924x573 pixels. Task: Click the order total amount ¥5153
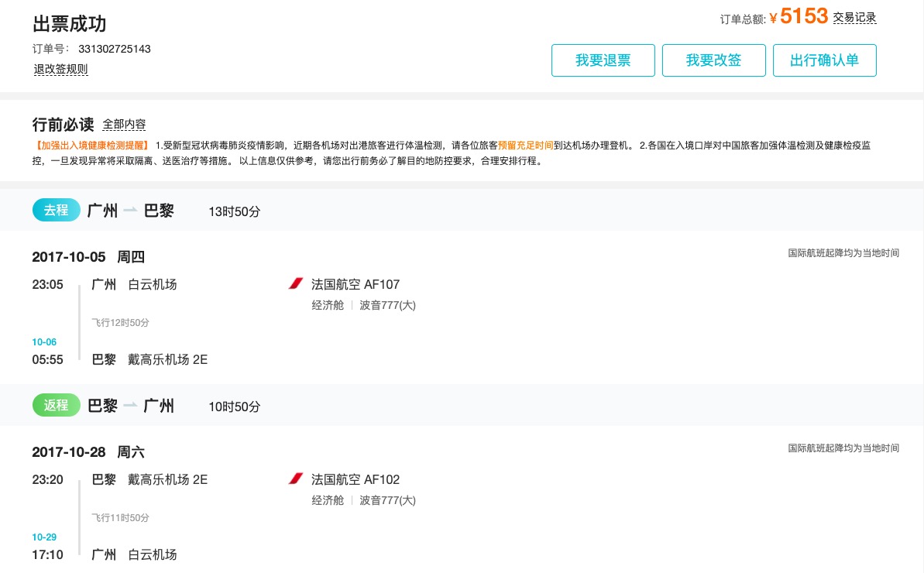click(803, 16)
